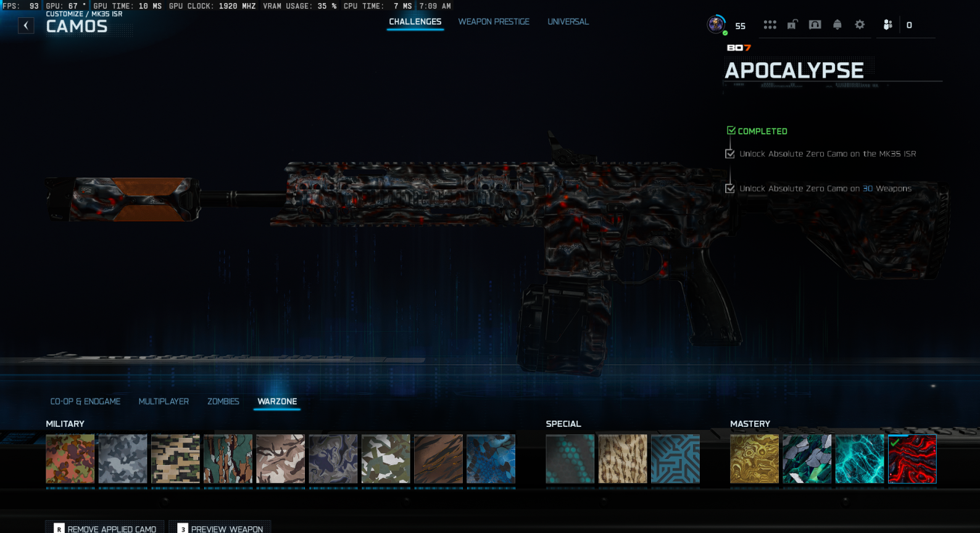Click the '0' count beside the social icon
Image resolution: width=980 pixels, height=533 pixels.
click(x=909, y=25)
